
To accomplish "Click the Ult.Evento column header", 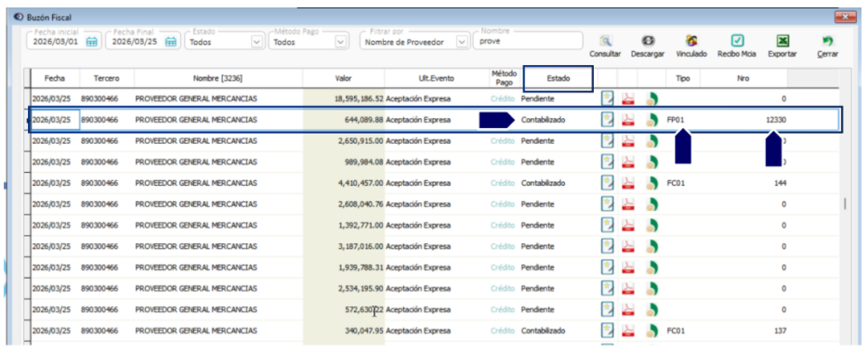I will point(436,79).
